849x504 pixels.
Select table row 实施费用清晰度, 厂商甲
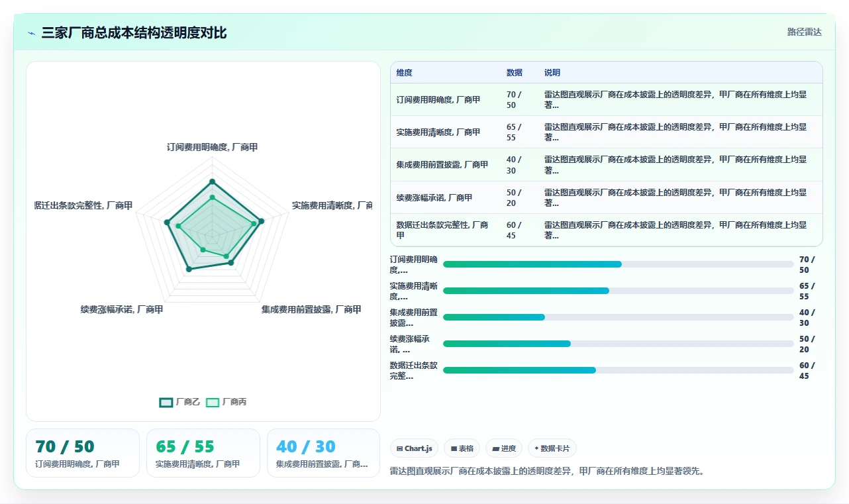(x=607, y=132)
